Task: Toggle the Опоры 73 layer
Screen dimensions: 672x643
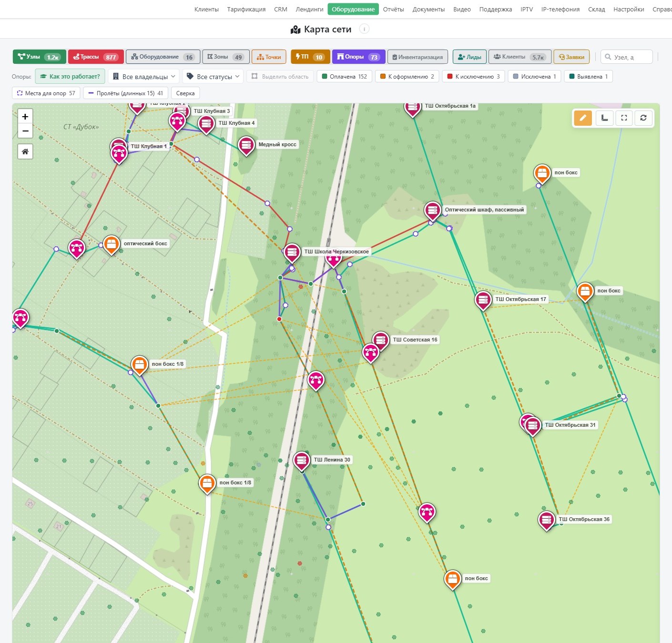Action: click(358, 57)
